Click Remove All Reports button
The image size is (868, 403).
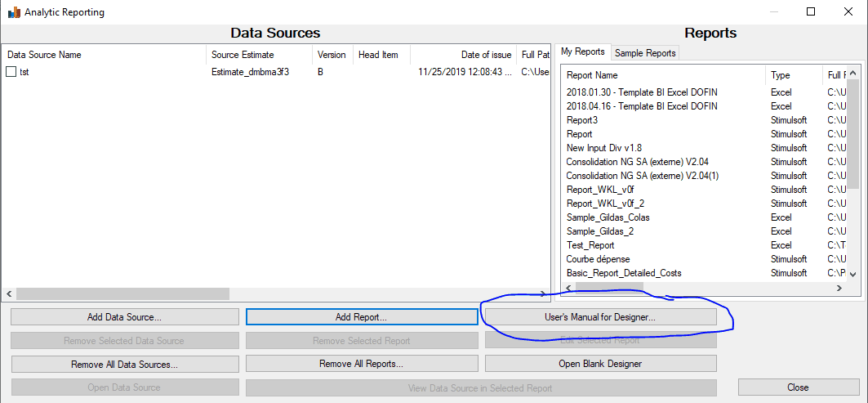361,364
